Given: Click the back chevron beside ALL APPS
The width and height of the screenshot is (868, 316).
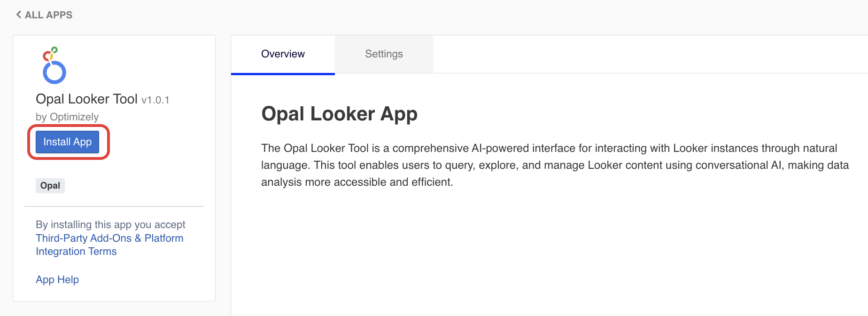Looking at the screenshot, I should click(x=19, y=15).
